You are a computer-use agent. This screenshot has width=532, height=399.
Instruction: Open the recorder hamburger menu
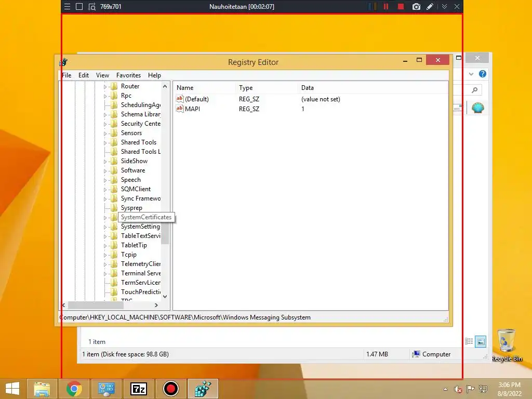tap(67, 6)
